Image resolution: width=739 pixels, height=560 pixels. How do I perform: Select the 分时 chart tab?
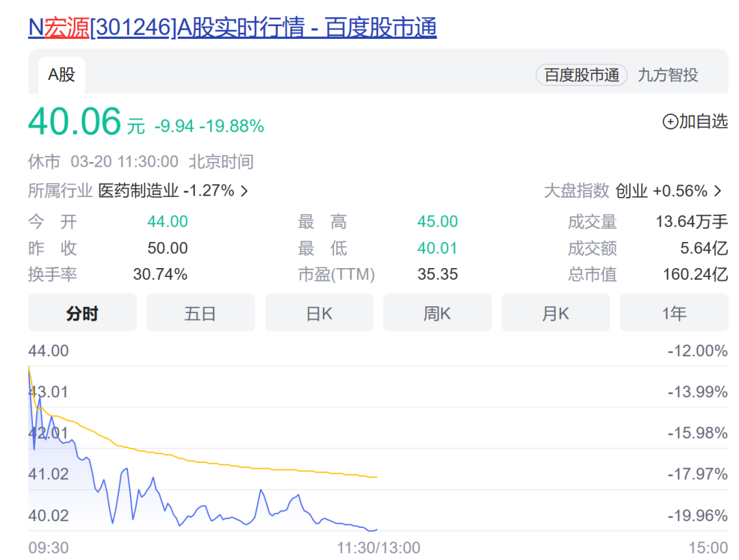[x=83, y=312]
